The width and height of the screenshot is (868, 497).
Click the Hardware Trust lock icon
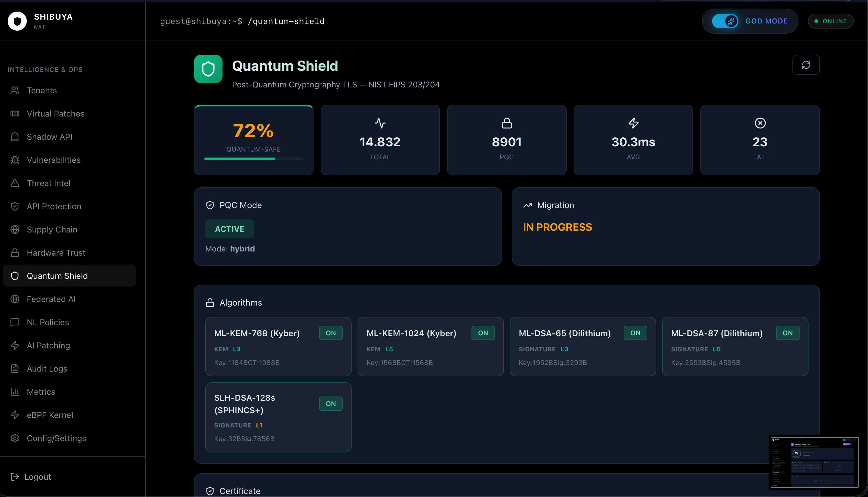pyautogui.click(x=15, y=253)
